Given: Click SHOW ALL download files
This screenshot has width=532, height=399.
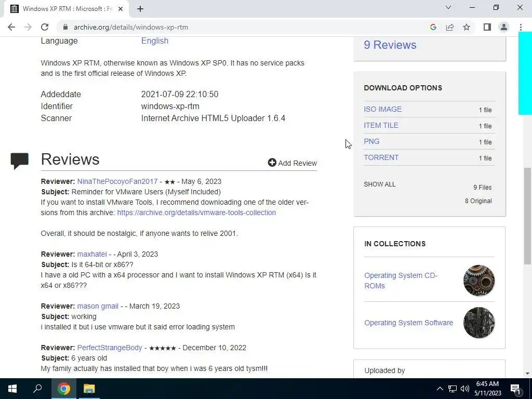Looking at the screenshot, I should [380, 184].
